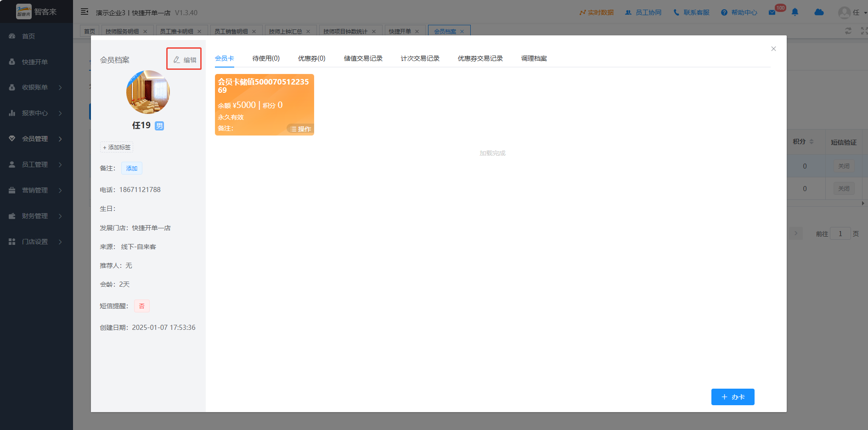
Task: Close the 技师项目钟数统计 tab
Action: [x=374, y=32]
